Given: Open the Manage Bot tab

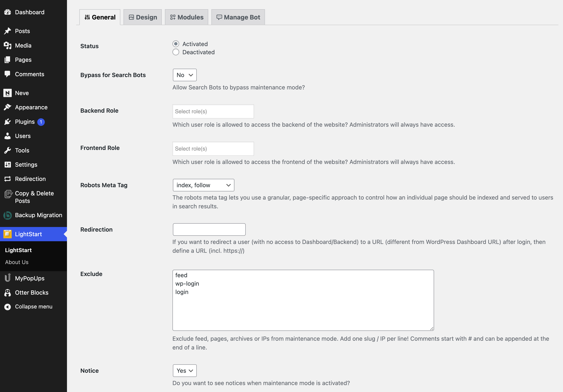Looking at the screenshot, I should click(x=238, y=17).
